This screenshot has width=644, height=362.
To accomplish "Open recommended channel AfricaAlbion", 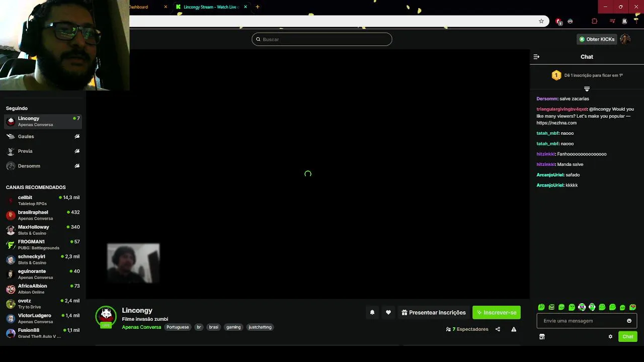I will click(x=43, y=289).
